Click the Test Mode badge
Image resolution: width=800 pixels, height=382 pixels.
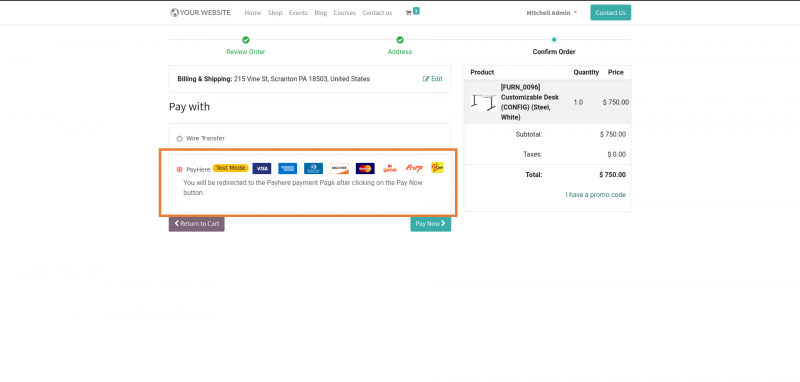coord(231,168)
